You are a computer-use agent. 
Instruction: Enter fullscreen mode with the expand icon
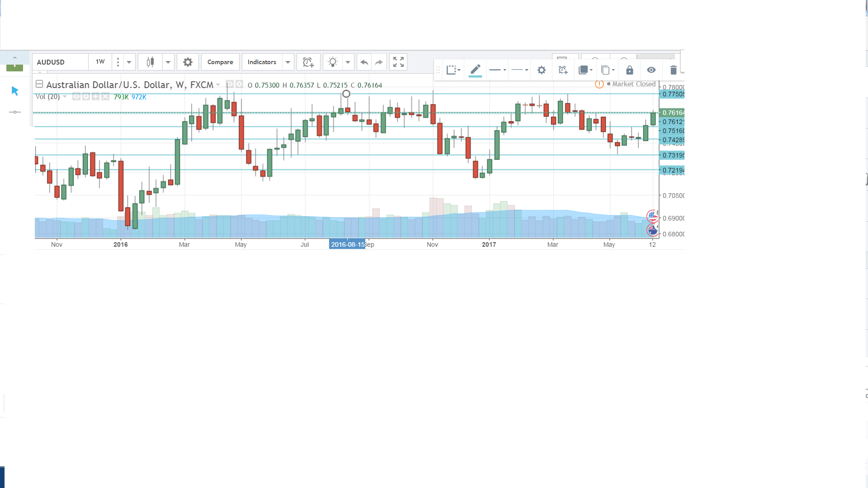pyautogui.click(x=398, y=62)
